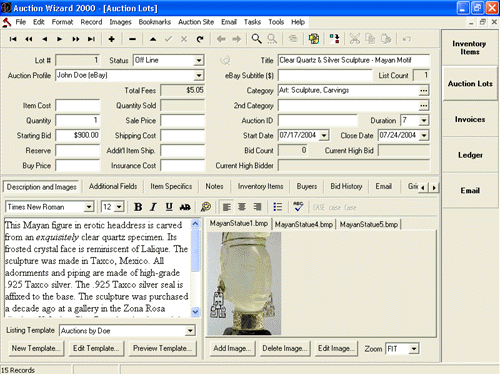Click the copy icon in toolbar
This screenshot has height=374, width=500.
pyautogui.click(x=370, y=39)
